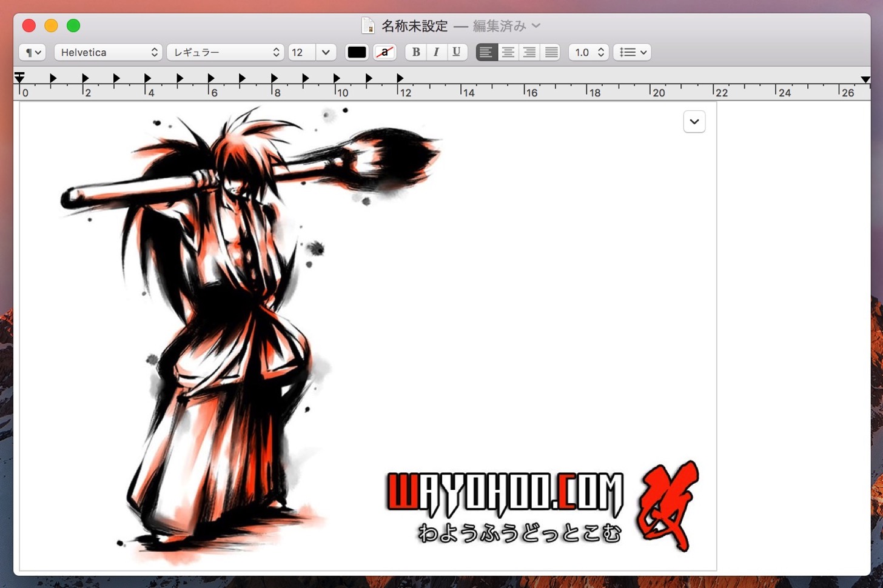Image resolution: width=883 pixels, height=588 pixels.
Task: Align text left
Action: click(x=486, y=52)
